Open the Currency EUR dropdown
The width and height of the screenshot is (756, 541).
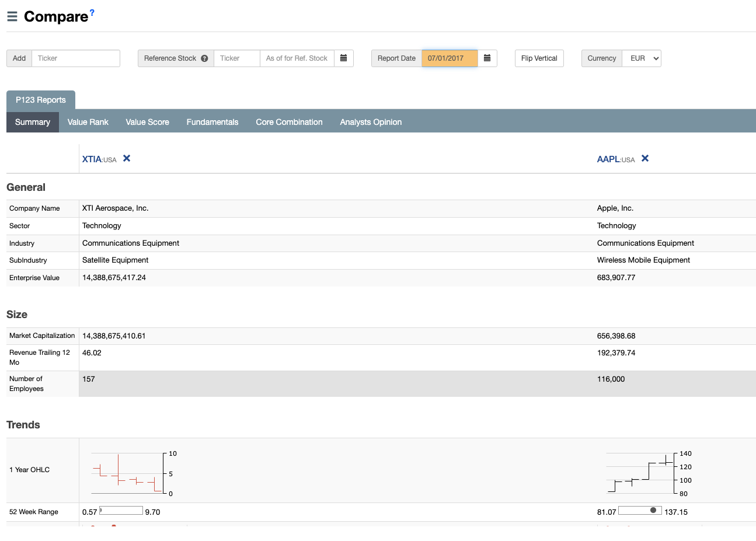(642, 58)
